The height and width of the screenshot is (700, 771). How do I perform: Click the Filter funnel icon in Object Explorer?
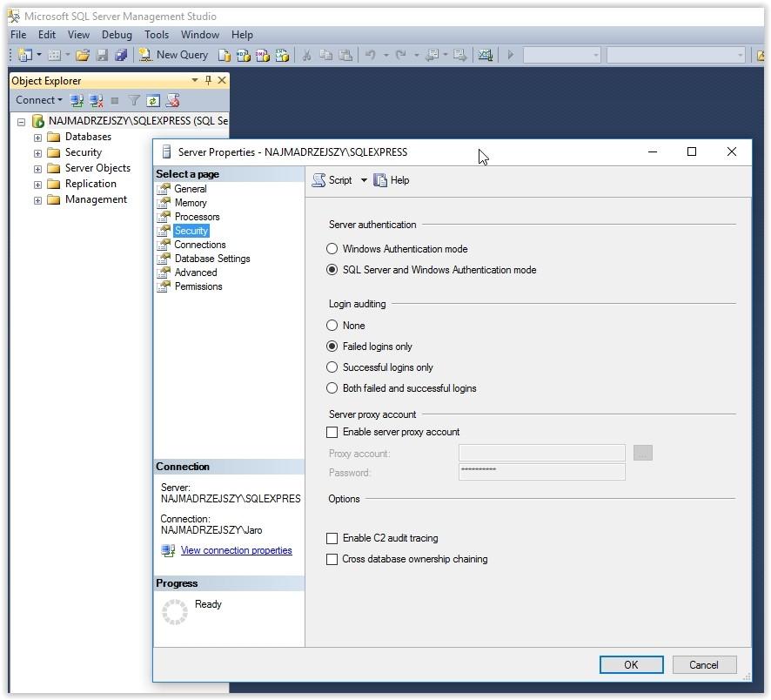[134, 101]
